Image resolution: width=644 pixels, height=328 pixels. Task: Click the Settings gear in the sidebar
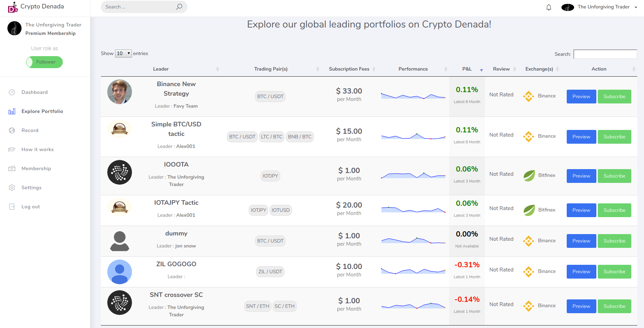pos(12,187)
